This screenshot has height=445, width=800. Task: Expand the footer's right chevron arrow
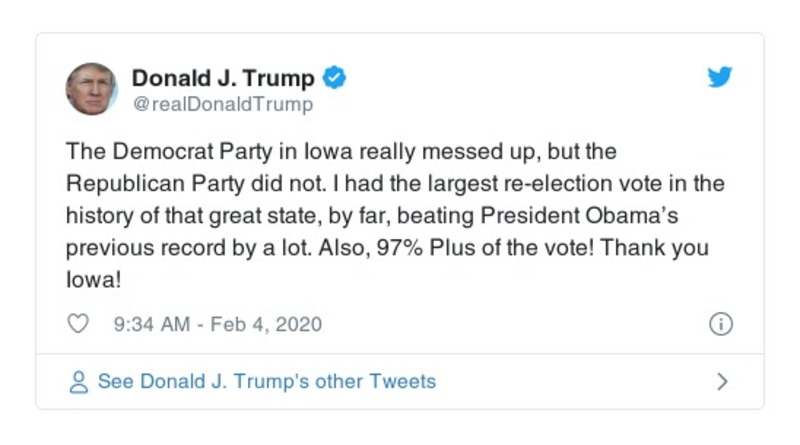click(722, 381)
